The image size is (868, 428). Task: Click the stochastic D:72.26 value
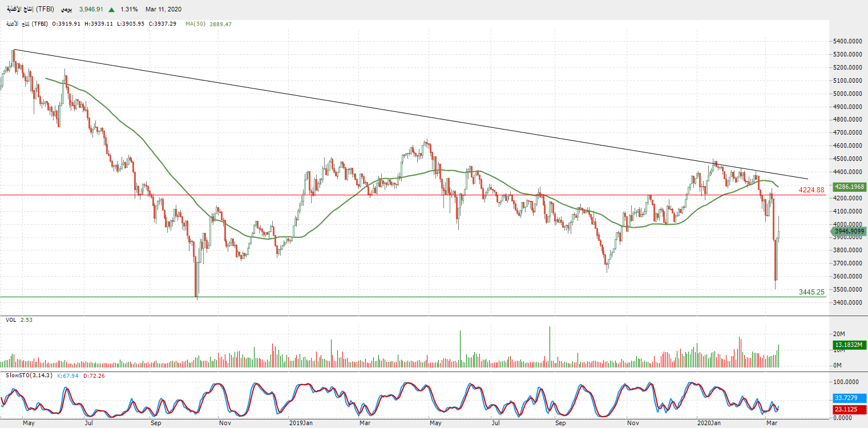[93, 375]
